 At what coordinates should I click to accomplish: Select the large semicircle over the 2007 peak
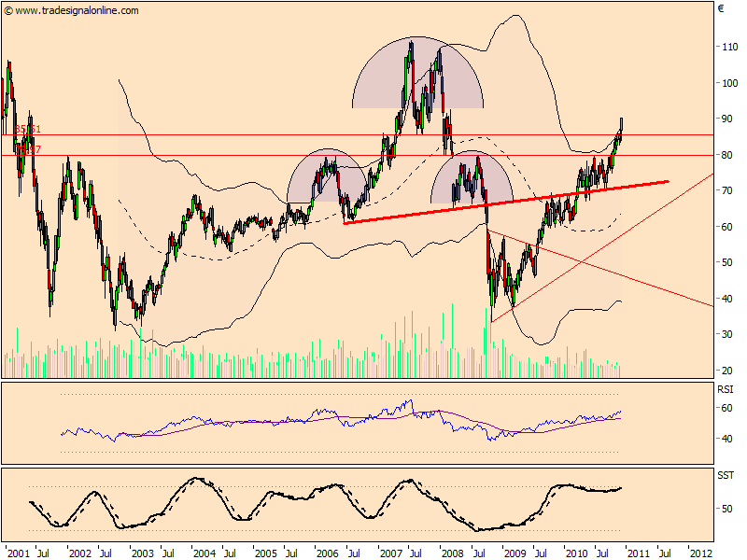(417, 73)
